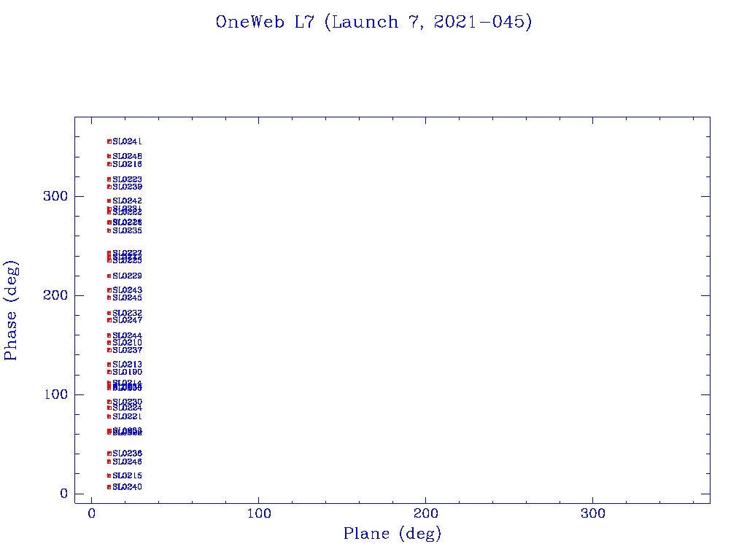Select the red marker for SL0221
The image size is (747, 560).
[x=109, y=416]
